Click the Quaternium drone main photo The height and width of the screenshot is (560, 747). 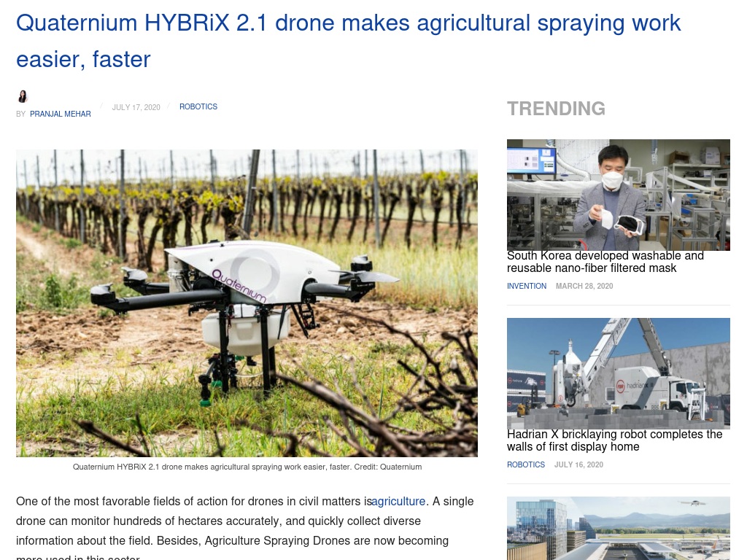pos(247,303)
